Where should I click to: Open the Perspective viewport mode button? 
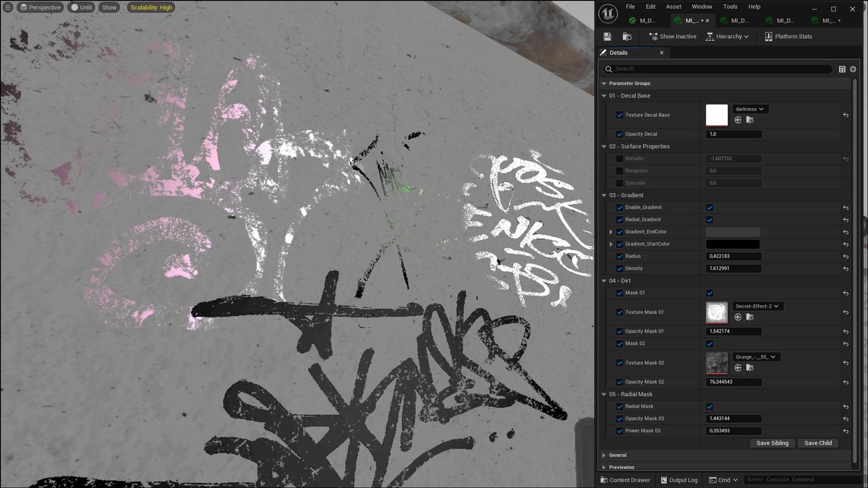click(x=40, y=7)
